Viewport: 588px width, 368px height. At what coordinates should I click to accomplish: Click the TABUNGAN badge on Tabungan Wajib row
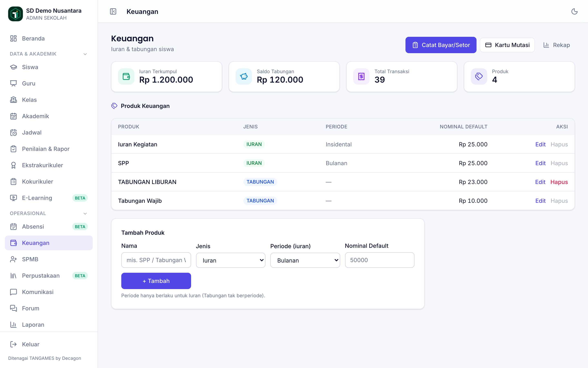point(260,201)
